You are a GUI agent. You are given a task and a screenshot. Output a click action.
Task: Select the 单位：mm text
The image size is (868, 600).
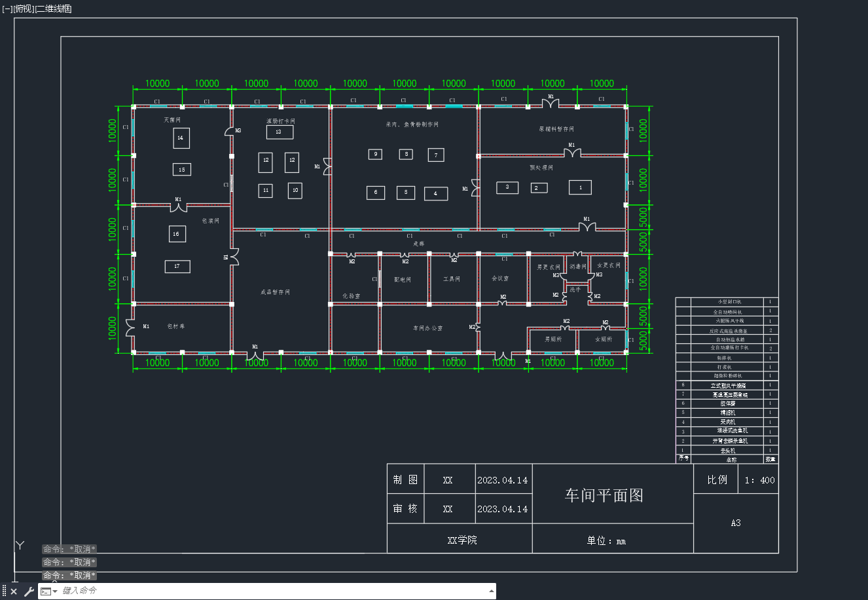click(x=606, y=540)
